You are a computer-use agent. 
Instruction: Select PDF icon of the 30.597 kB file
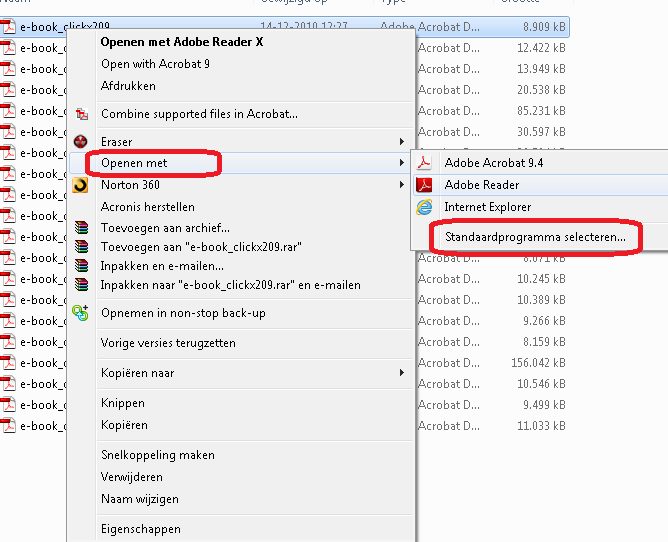(8, 132)
